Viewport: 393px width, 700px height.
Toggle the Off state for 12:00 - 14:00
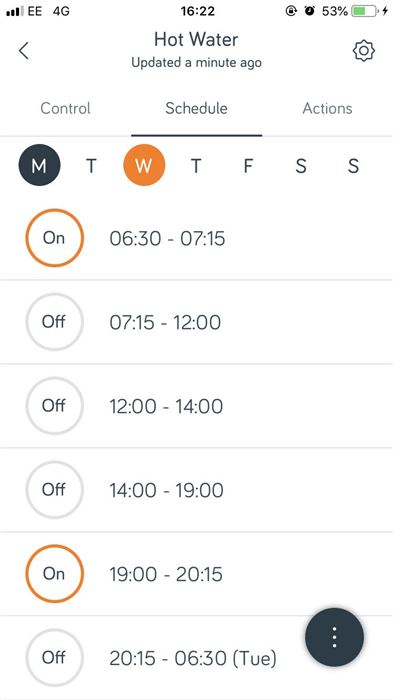click(54, 406)
